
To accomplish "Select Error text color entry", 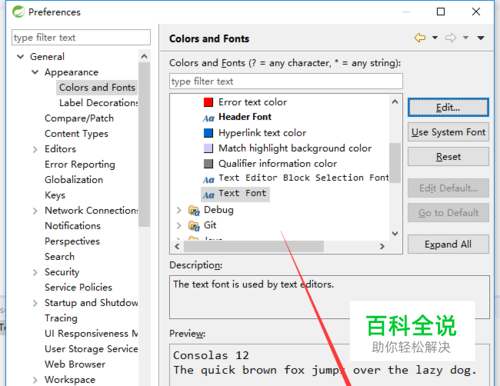I will (x=252, y=102).
